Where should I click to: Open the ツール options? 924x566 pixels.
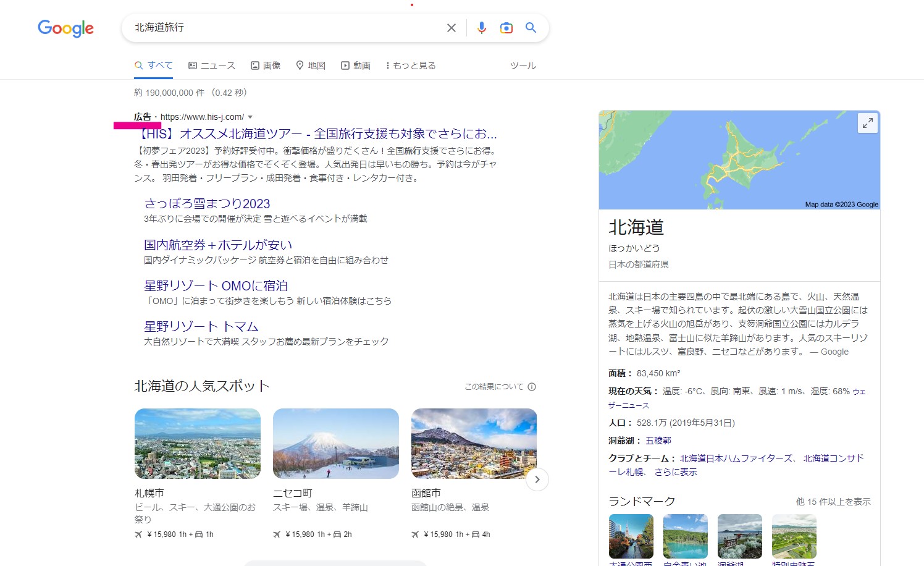coord(523,65)
